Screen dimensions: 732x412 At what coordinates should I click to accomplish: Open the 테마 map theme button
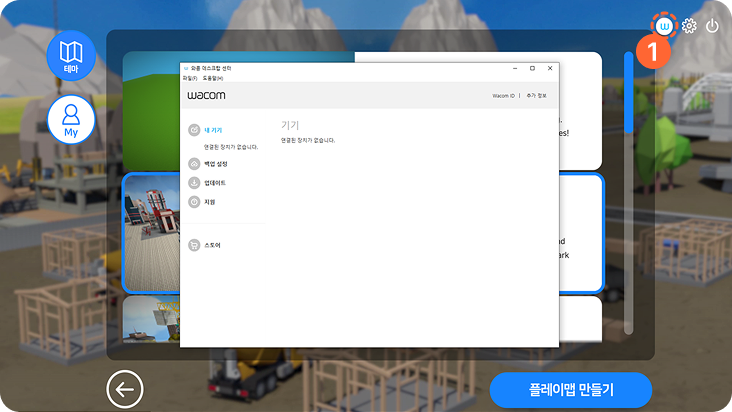point(71,56)
